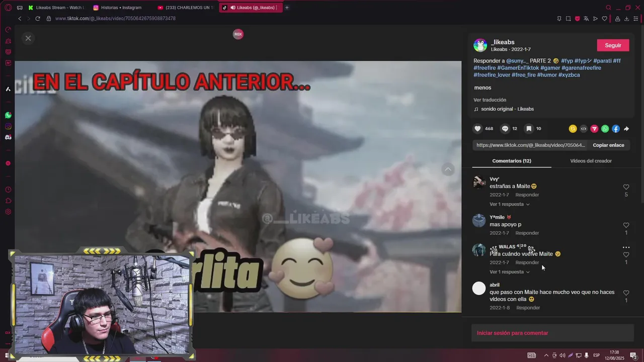Open Easy Setup sliders menu icon
This screenshot has height=362, width=644.
pyautogui.click(x=635, y=19)
